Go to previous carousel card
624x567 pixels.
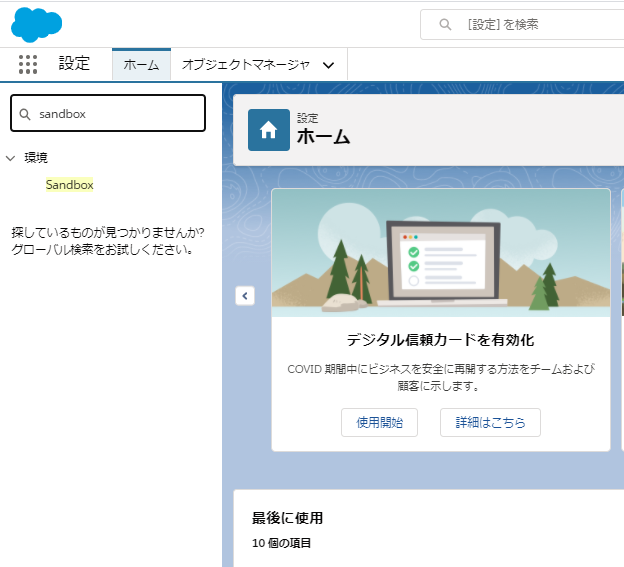(245, 296)
